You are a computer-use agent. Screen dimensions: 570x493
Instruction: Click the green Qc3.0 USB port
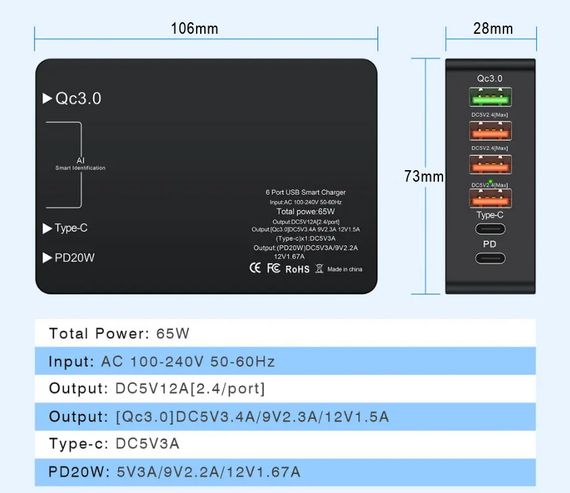(490, 97)
